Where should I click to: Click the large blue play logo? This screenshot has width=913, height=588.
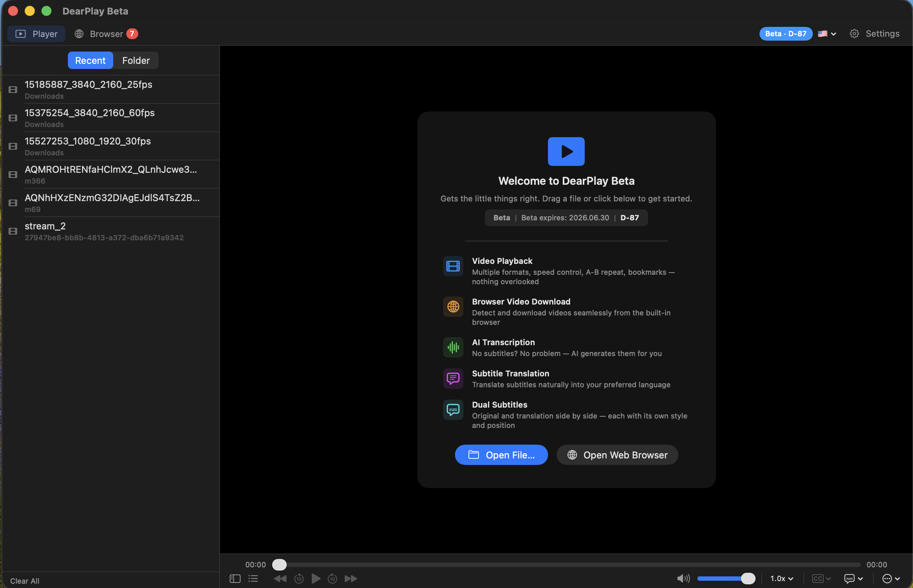click(566, 152)
